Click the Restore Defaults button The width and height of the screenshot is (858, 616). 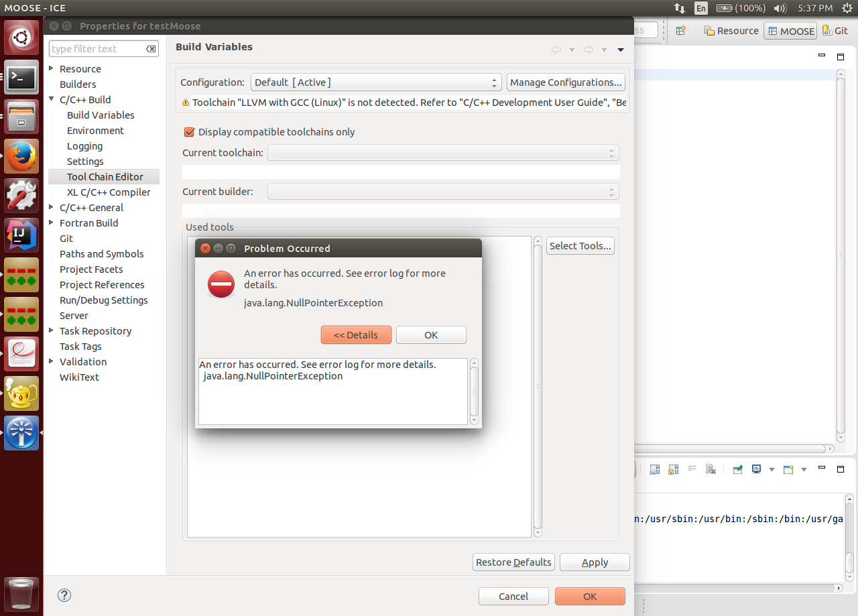[513, 562]
